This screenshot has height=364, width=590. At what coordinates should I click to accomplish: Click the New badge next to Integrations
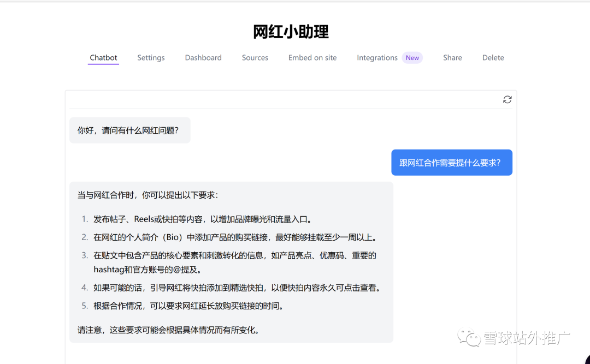pos(412,57)
